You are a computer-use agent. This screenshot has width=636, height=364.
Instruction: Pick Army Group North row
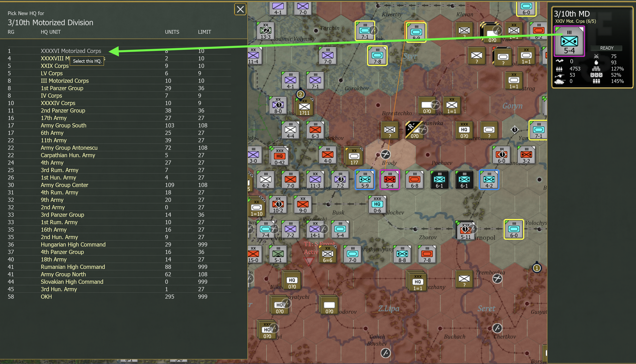tap(119, 274)
